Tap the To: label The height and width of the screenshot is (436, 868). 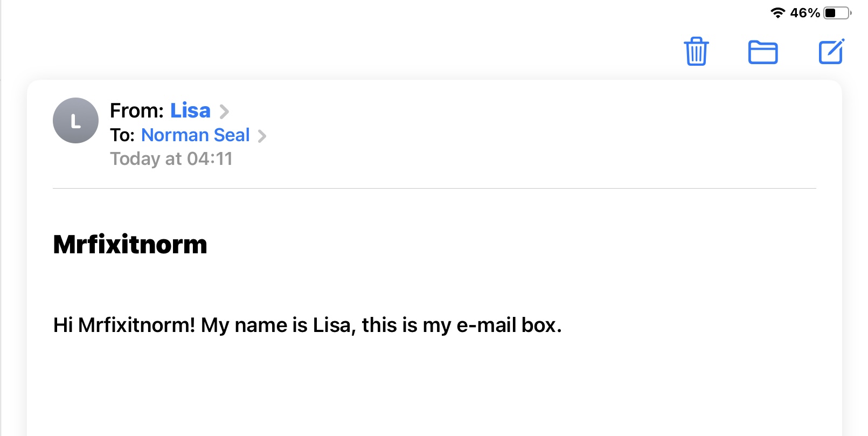coord(122,135)
